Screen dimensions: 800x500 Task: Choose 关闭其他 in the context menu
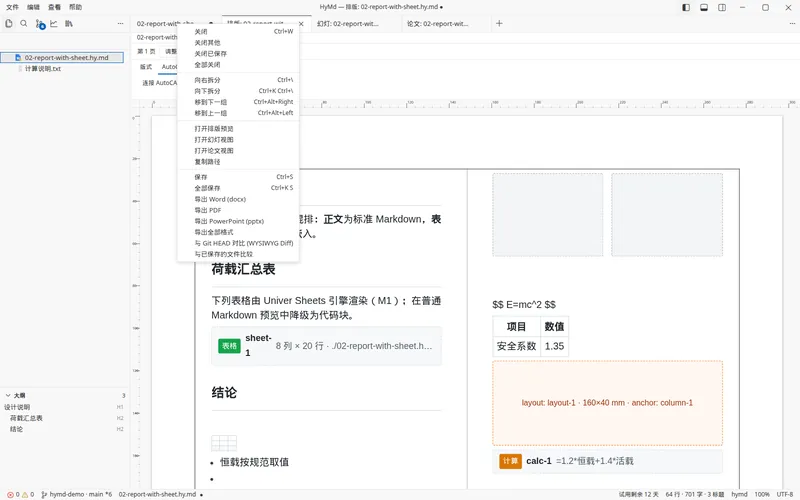tap(238, 43)
